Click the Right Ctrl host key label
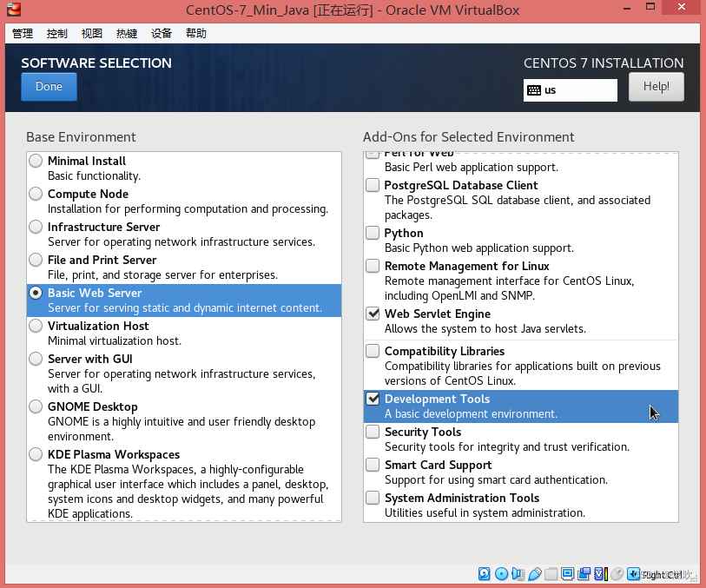Viewport: 706px width, 588px height. [662, 574]
